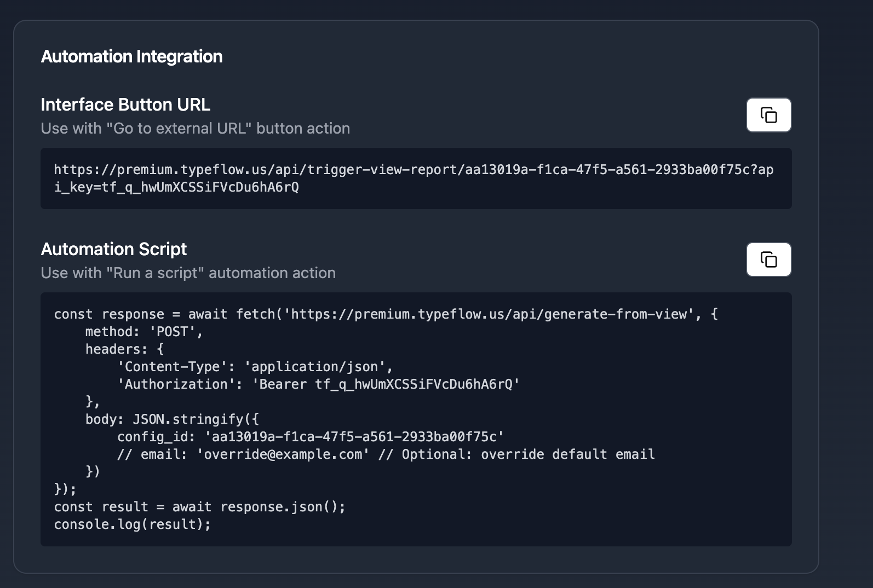Click the 'Authorization' Bearer token line
The height and width of the screenshot is (588, 873).
[x=318, y=384]
